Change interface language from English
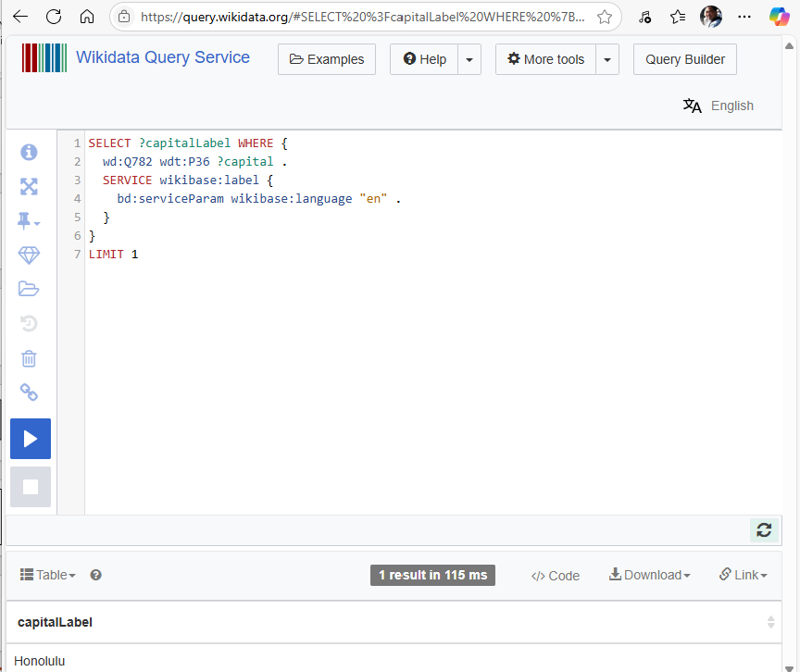This screenshot has height=672, width=800. coord(719,106)
